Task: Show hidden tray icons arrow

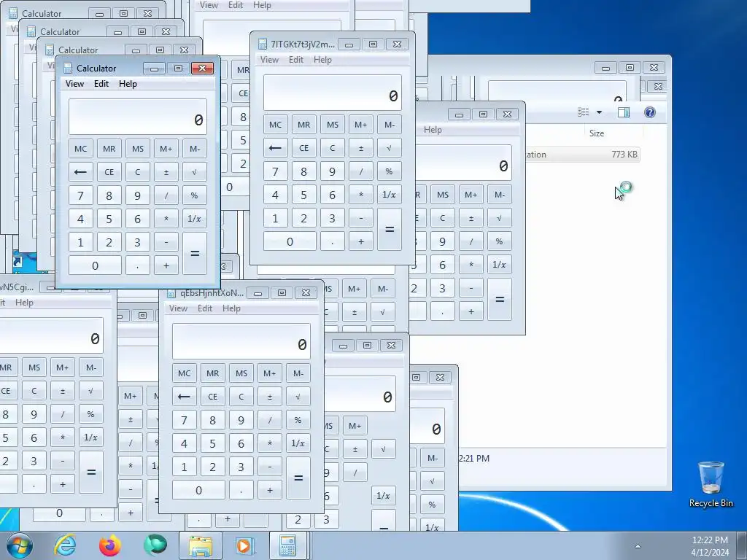Action: point(638,546)
